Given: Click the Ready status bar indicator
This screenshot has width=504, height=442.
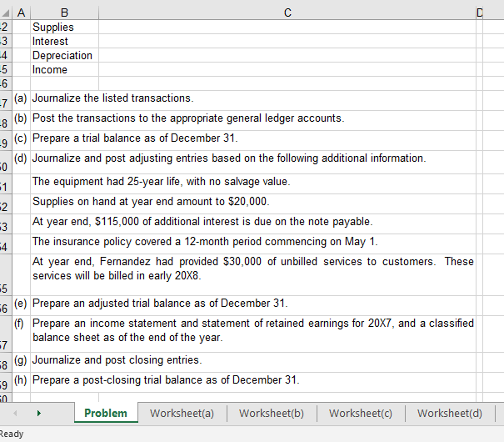Looking at the screenshot, I should pos(12,434).
